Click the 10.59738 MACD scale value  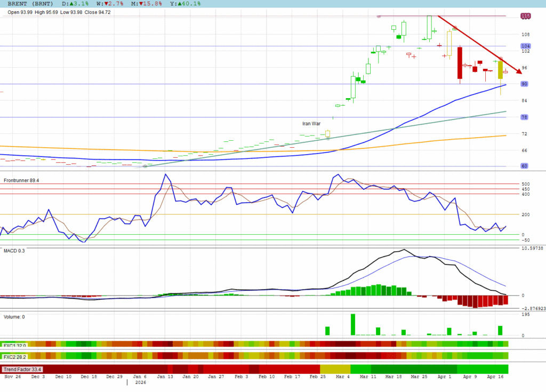coord(531,248)
